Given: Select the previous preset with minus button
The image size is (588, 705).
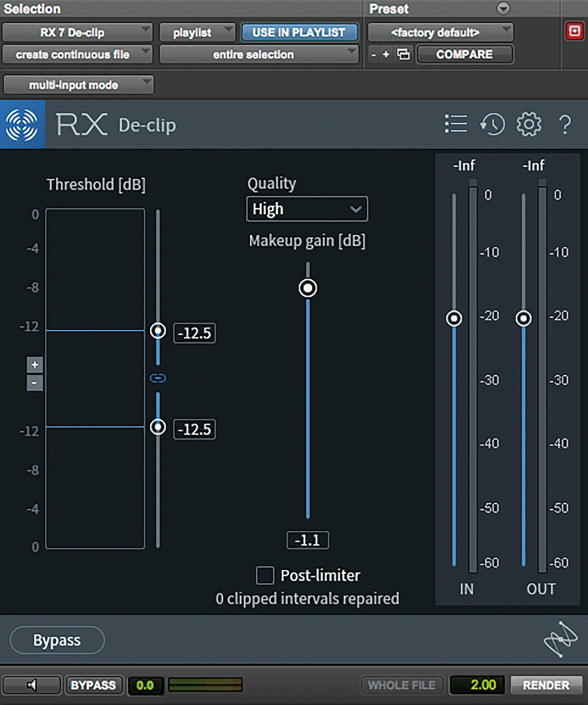Looking at the screenshot, I should 374,55.
